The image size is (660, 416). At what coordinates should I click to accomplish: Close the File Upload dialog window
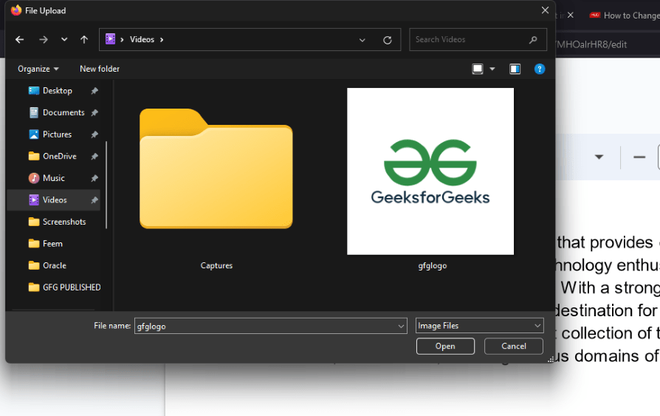pos(545,11)
